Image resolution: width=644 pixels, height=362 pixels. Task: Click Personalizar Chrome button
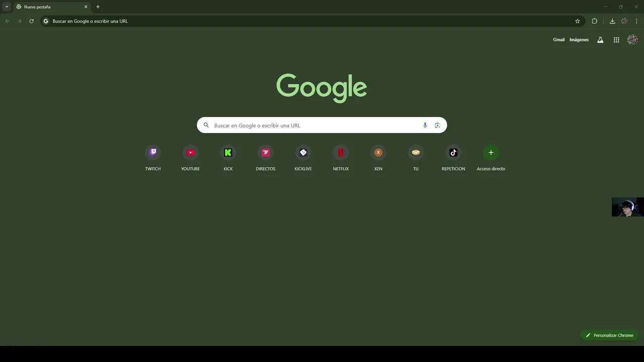point(609,335)
